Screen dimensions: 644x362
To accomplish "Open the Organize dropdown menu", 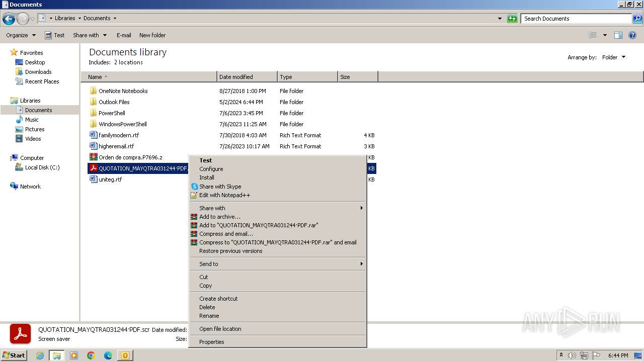I will 21,35.
